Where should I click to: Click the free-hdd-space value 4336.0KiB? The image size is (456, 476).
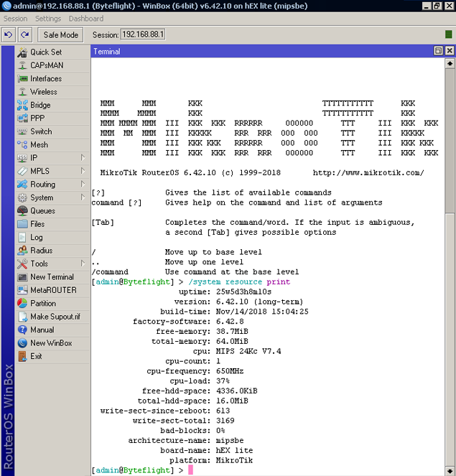click(x=236, y=391)
